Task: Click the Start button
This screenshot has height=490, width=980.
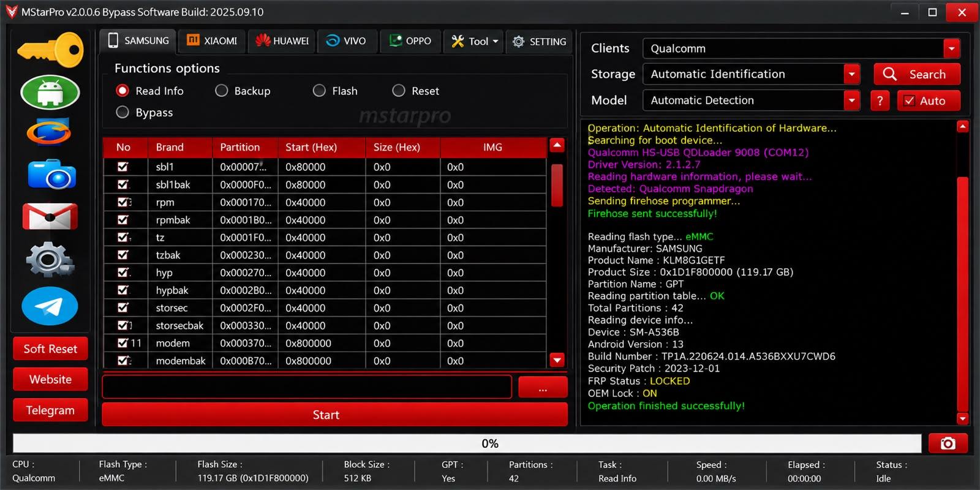Action: tap(334, 415)
